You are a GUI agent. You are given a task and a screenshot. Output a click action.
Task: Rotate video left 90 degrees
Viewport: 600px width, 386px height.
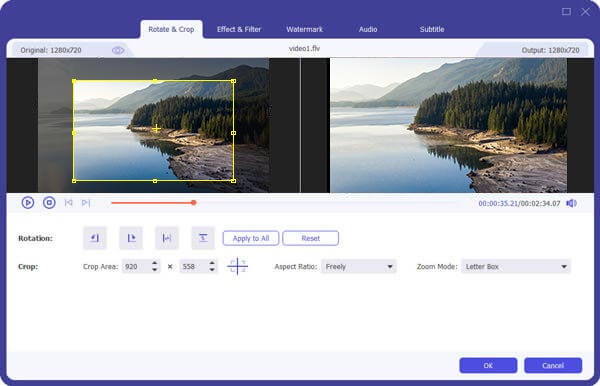[95, 238]
